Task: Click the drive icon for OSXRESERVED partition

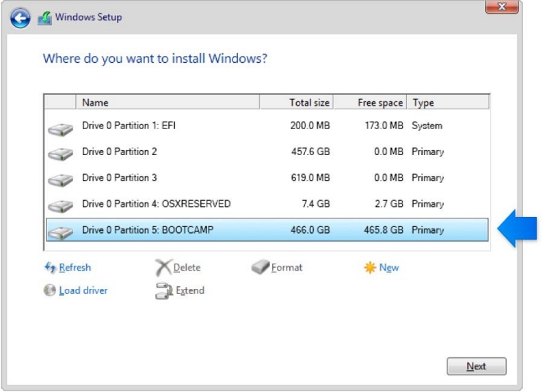Action: 60,206
